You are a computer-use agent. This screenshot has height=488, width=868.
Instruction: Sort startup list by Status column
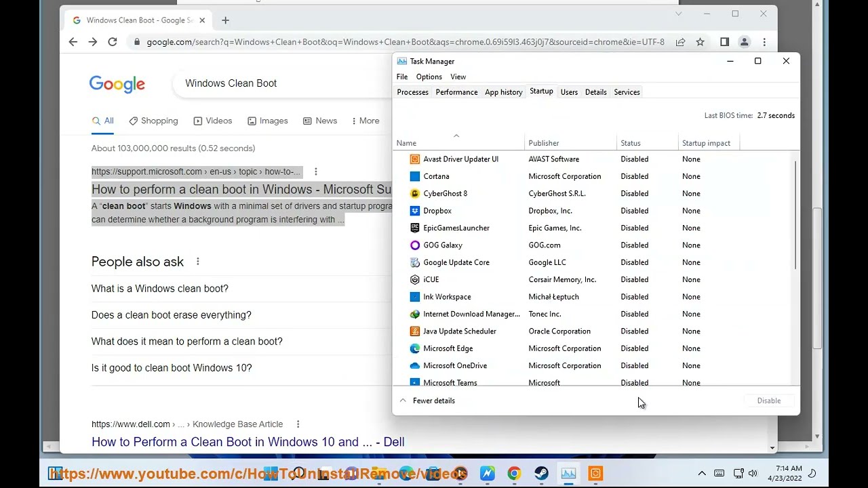click(x=648, y=143)
